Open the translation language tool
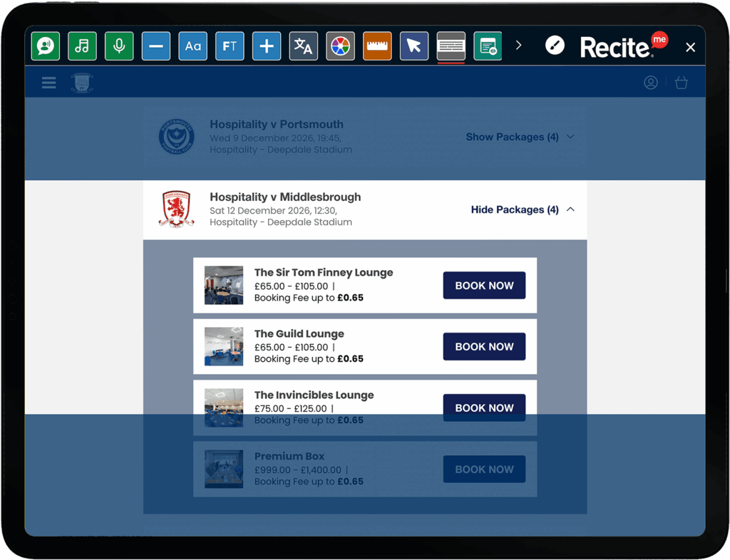 pyautogui.click(x=304, y=46)
